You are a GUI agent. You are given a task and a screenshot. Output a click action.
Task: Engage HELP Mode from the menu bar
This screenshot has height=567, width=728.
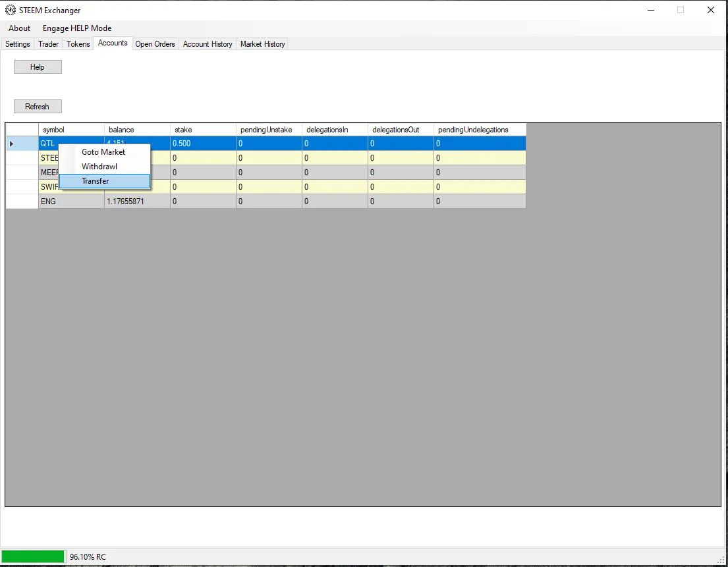coord(77,28)
